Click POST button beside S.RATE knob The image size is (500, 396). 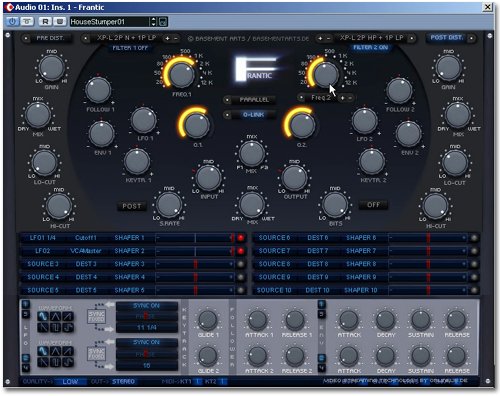[x=132, y=206]
